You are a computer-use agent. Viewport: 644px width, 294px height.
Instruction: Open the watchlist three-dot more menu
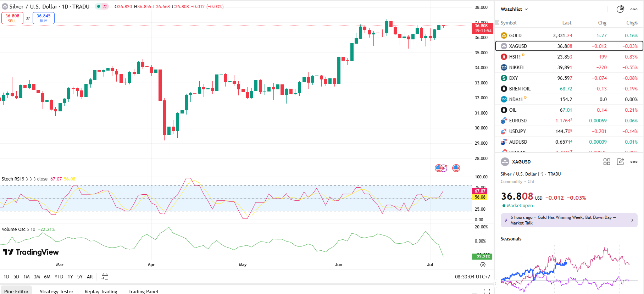point(634,9)
